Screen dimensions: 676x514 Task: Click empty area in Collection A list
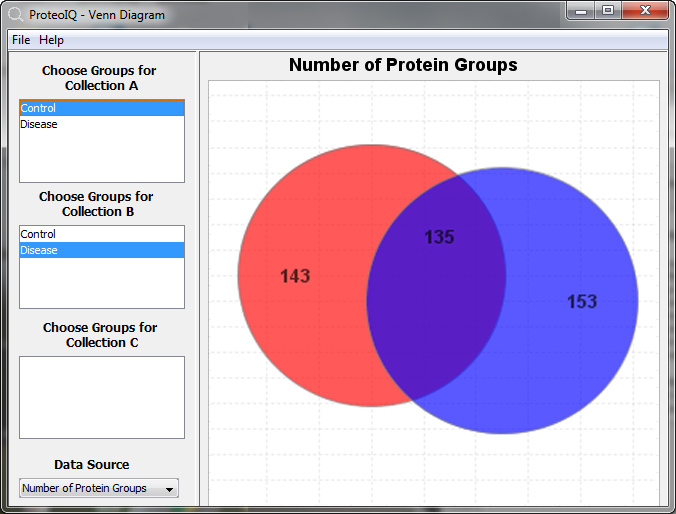click(102, 157)
